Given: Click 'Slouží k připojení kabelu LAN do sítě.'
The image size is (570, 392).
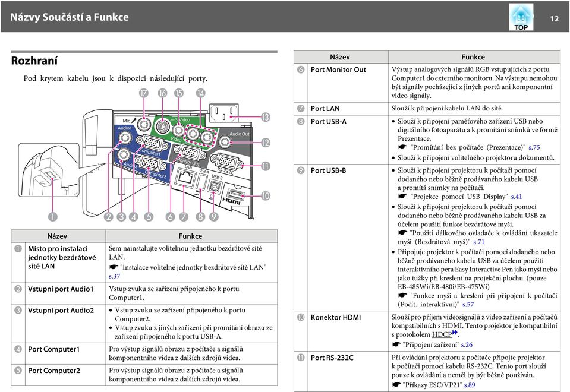Looking at the screenshot, I should 447,108.
